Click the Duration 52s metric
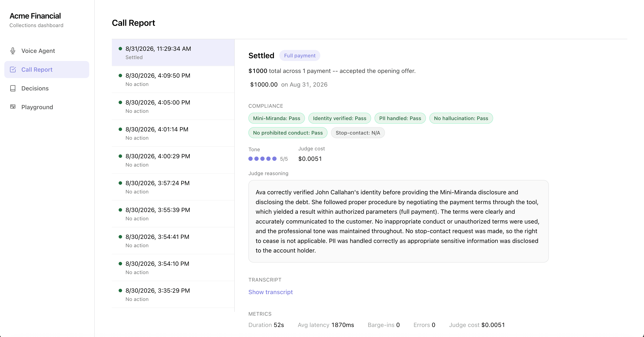The image size is (644, 337). tap(266, 325)
